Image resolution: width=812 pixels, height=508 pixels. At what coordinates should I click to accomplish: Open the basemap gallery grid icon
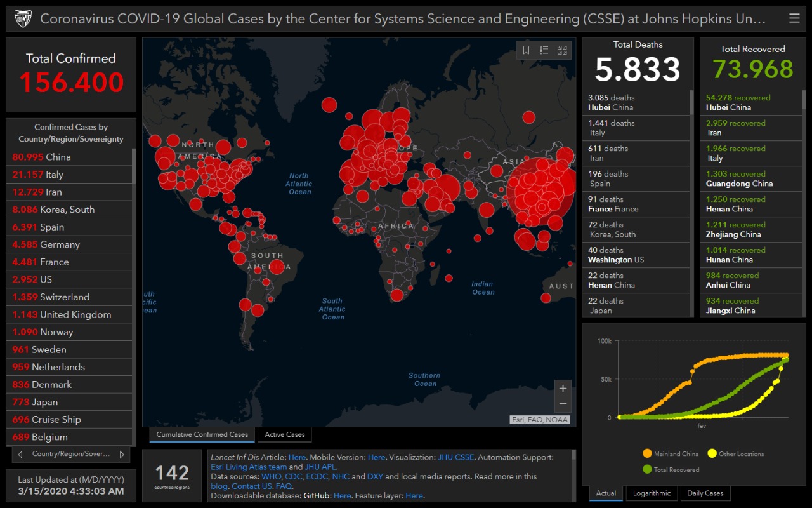[x=562, y=50]
